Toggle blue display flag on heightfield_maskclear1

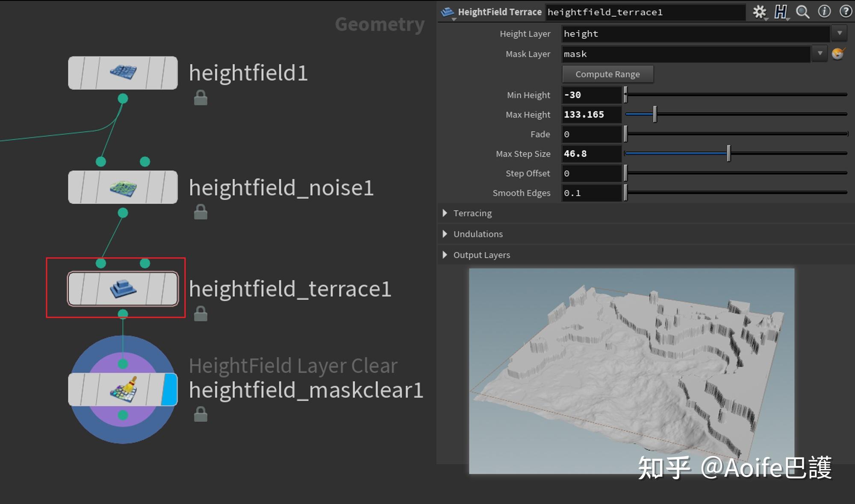click(x=170, y=389)
